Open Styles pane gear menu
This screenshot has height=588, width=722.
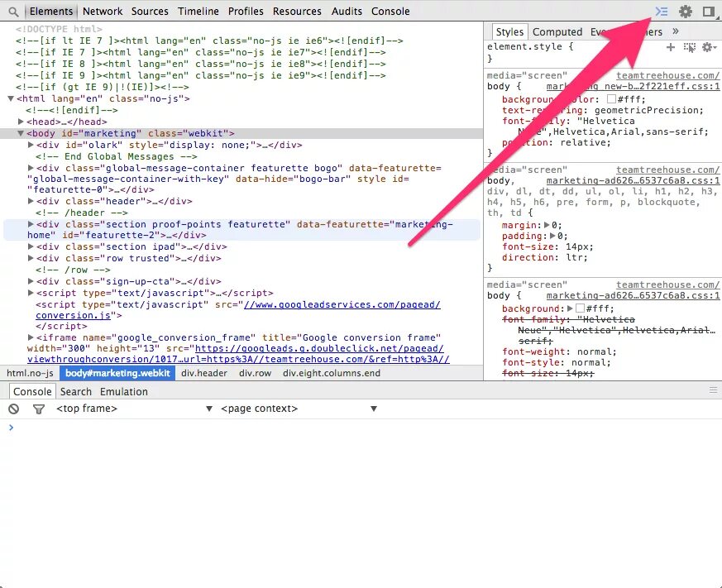coord(709,47)
